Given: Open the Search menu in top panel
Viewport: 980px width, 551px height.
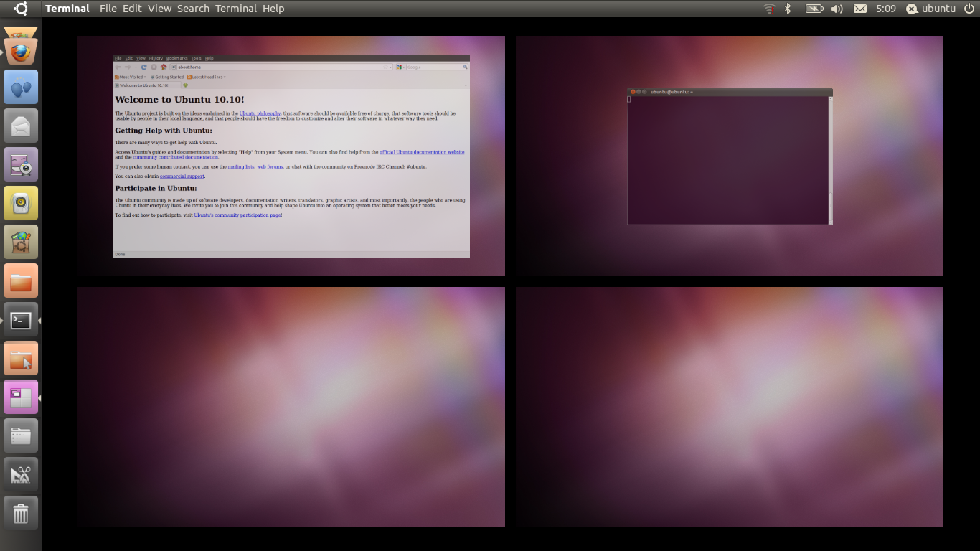Looking at the screenshot, I should [x=193, y=9].
